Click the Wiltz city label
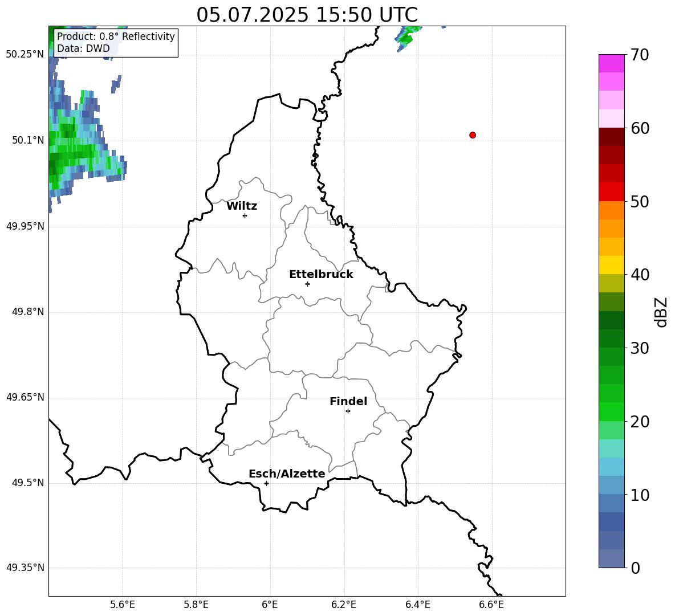 tap(242, 206)
